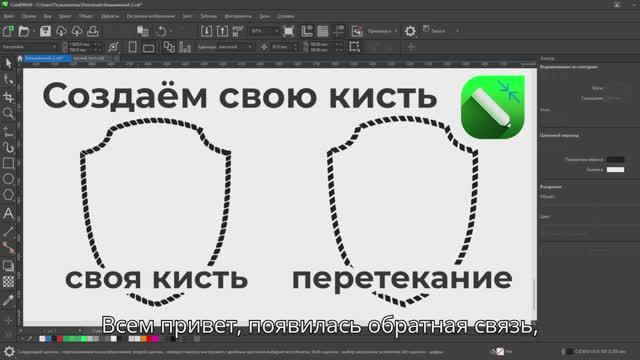Screen dimensions: 640x360
Task: Click the Launch application button
Action: [435, 31]
